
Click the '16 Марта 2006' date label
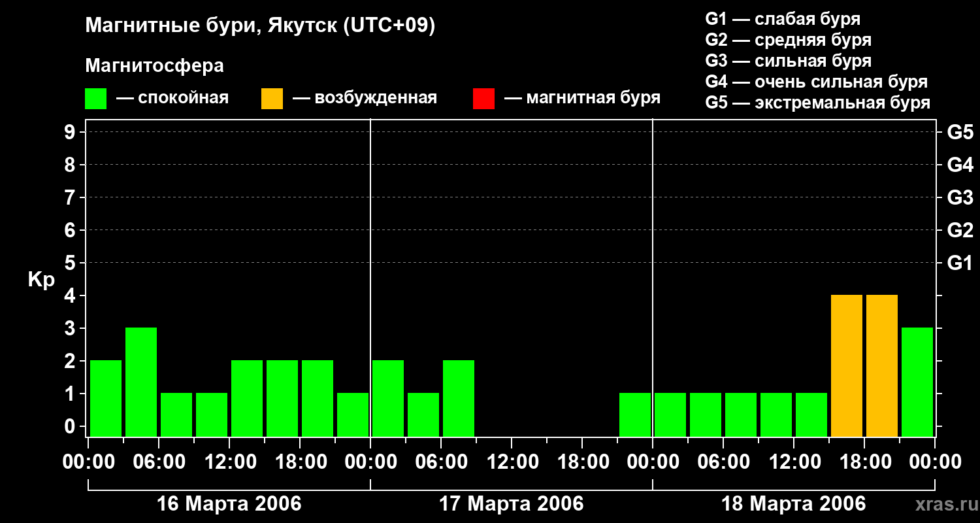pos(229,504)
